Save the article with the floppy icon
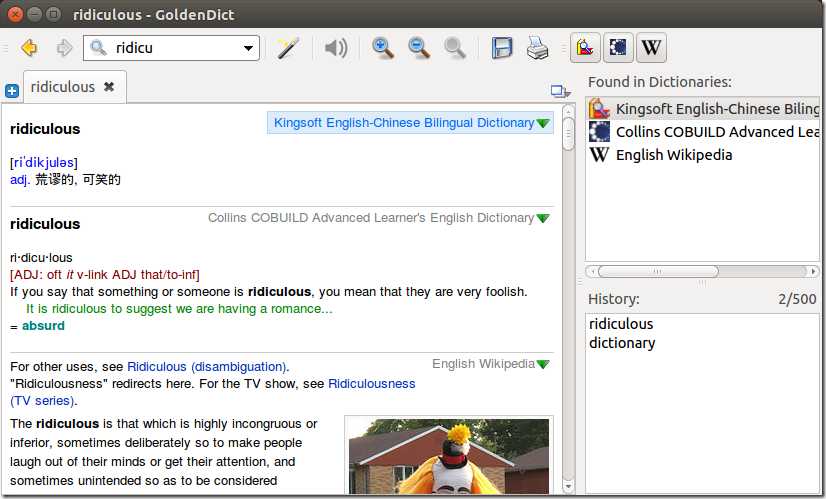The width and height of the screenshot is (826, 499). click(502, 48)
